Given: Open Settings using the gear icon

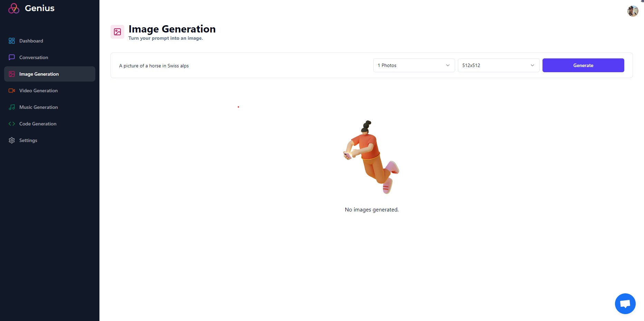Looking at the screenshot, I should coord(11,140).
